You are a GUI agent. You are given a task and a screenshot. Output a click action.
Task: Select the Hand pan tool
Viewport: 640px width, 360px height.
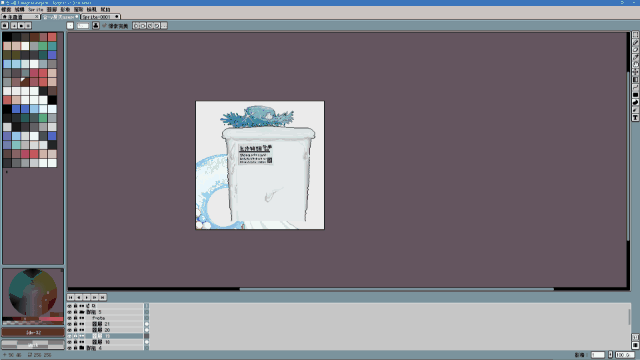pyautogui.click(x=636, y=64)
